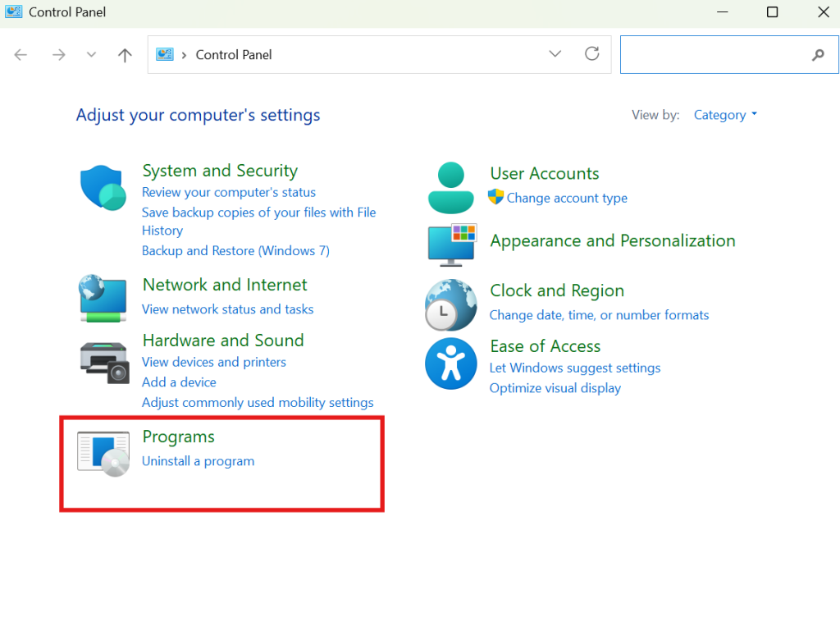The image size is (840, 631).
Task: Select the Ease of Access icon
Action: coord(450,364)
